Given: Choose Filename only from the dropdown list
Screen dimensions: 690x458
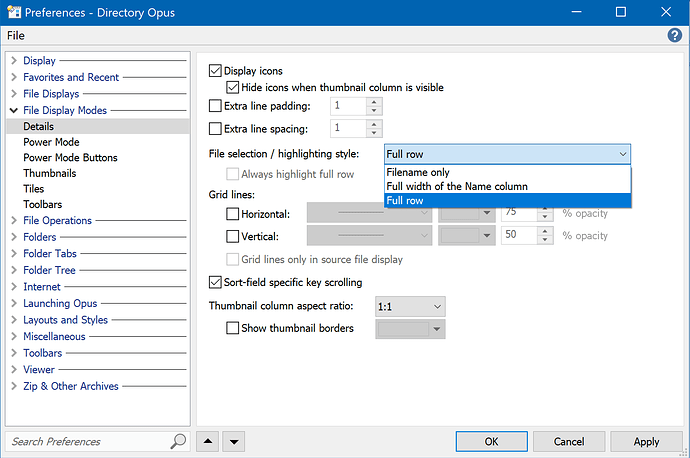Looking at the screenshot, I should pyautogui.click(x=507, y=172).
